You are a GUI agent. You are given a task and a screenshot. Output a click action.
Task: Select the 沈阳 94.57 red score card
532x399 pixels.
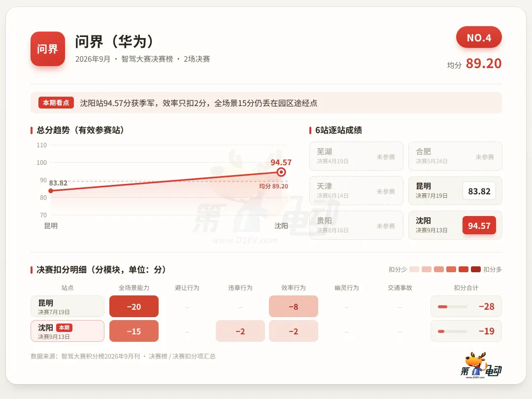click(455, 225)
